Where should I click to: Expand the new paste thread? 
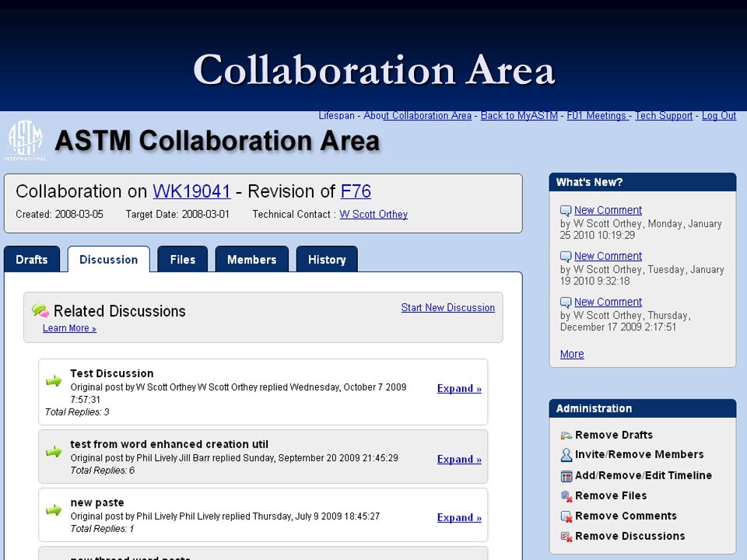pyautogui.click(x=459, y=518)
